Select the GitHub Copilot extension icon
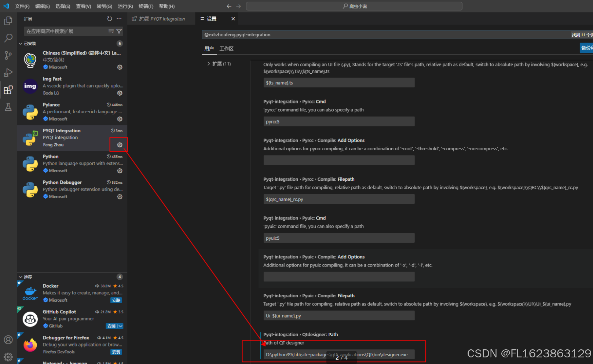The width and height of the screenshot is (593, 364). pos(30,319)
